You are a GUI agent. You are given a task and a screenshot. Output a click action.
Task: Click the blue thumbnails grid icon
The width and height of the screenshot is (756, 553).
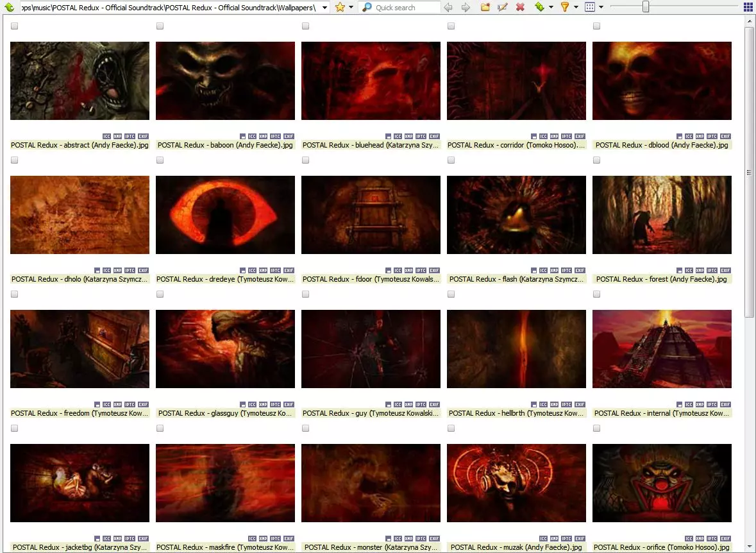[x=748, y=7]
